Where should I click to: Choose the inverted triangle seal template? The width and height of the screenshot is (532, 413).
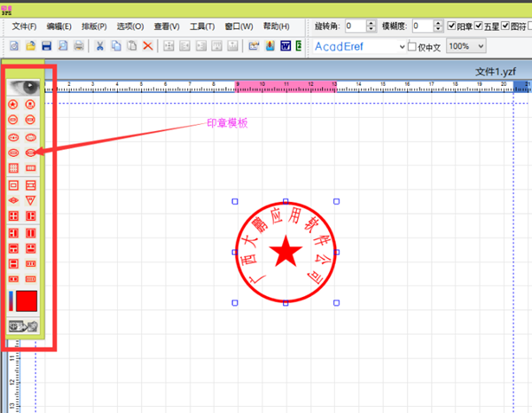click(30, 200)
